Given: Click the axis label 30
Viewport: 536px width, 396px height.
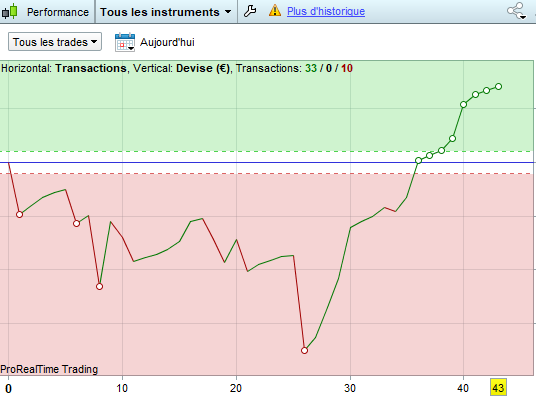Looking at the screenshot, I should tap(350, 388).
